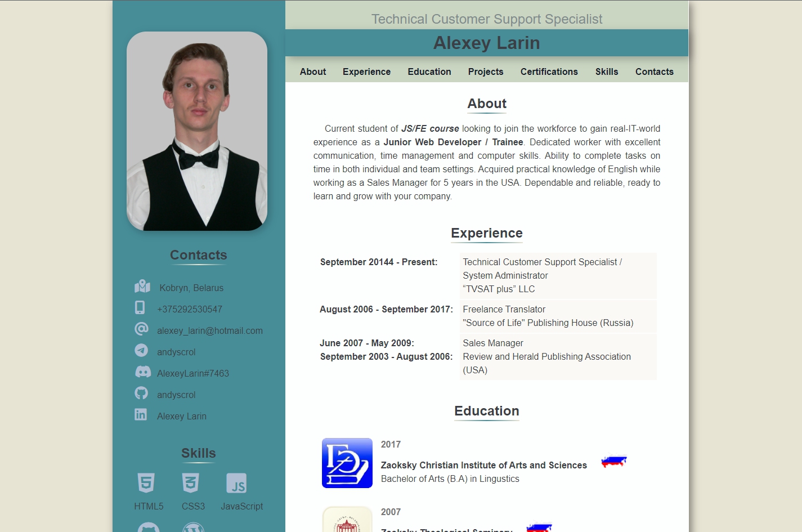This screenshot has height=532, width=802.
Task: Click the Telegram icon
Action: coord(141,350)
